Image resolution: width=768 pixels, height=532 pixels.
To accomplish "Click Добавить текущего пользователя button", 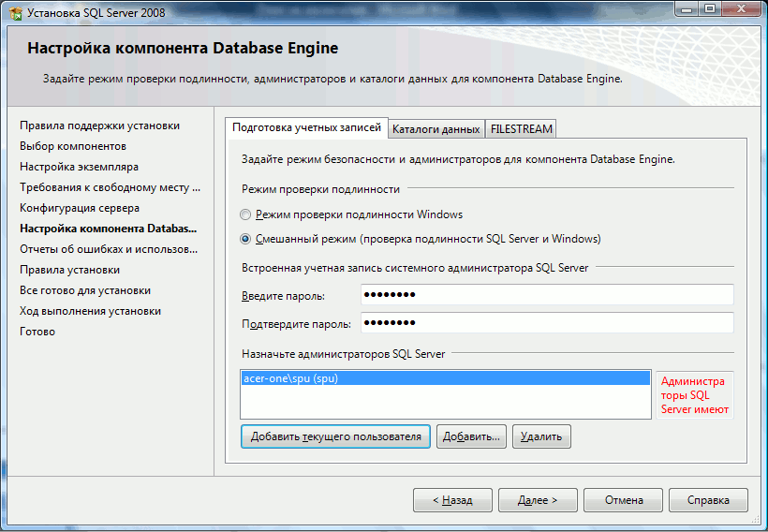I will pyautogui.click(x=335, y=436).
